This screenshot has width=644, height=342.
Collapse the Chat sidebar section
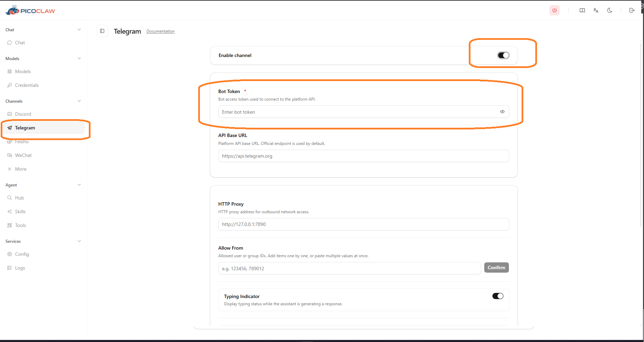click(79, 30)
